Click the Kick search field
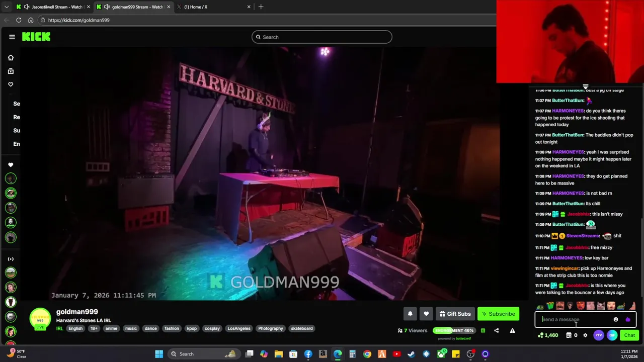This screenshot has height=362, width=644. (x=322, y=37)
